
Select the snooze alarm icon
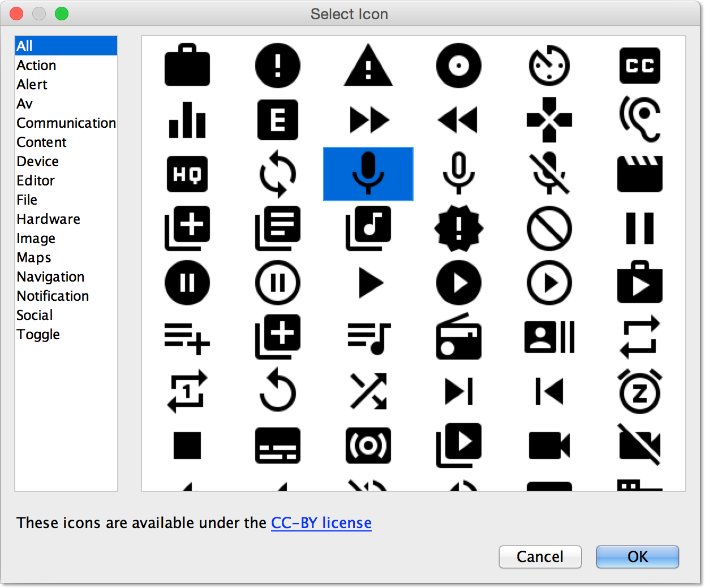click(x=639, y=392)
